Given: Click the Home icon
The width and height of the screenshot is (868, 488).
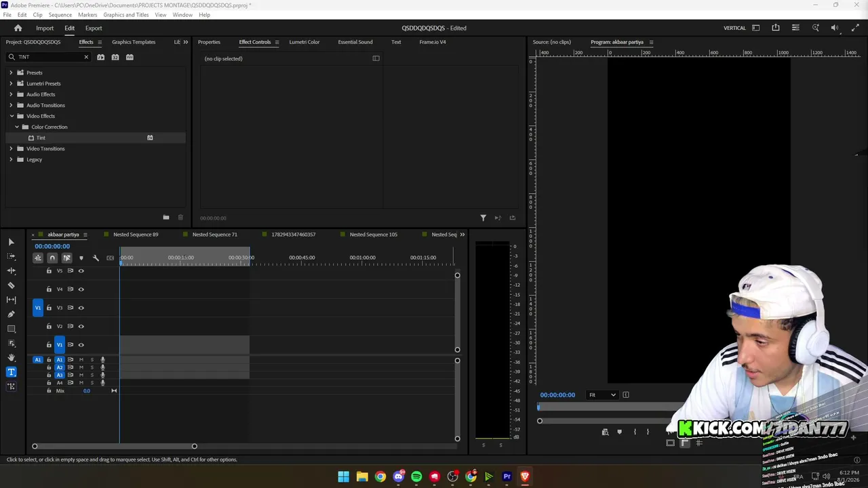Looking at the screenshot, I should point(18,28).
